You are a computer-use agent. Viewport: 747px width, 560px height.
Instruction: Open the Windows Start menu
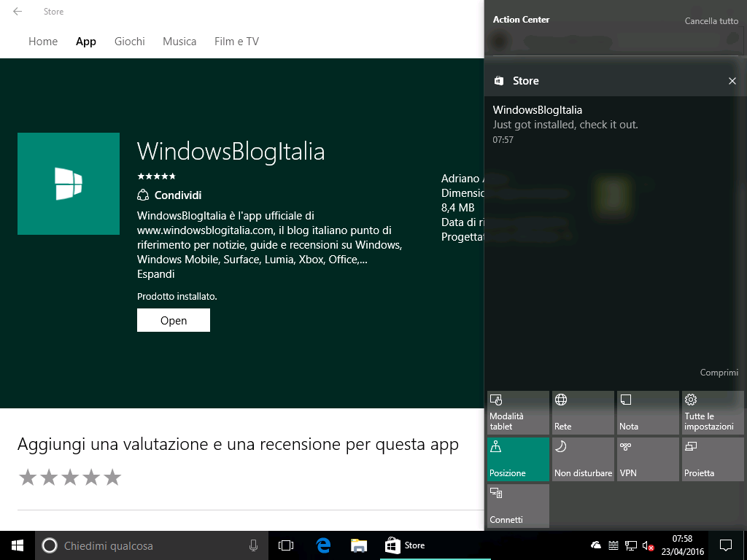click(18, 545)
